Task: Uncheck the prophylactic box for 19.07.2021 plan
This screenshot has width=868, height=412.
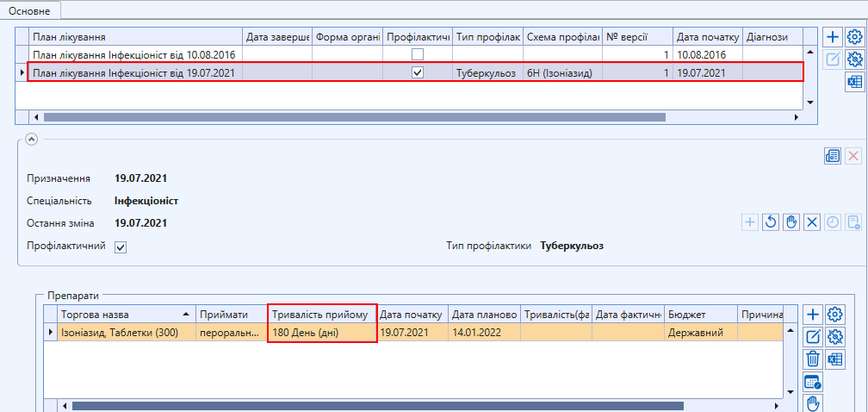Action: point(418,73)
